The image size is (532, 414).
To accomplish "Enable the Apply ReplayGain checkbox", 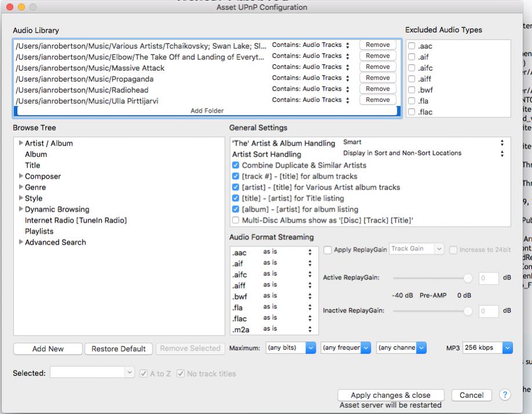I will 328,249.
